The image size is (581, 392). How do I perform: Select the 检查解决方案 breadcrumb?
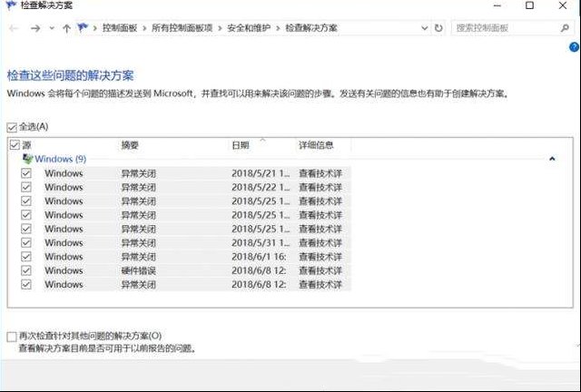[x=311, y=28]
